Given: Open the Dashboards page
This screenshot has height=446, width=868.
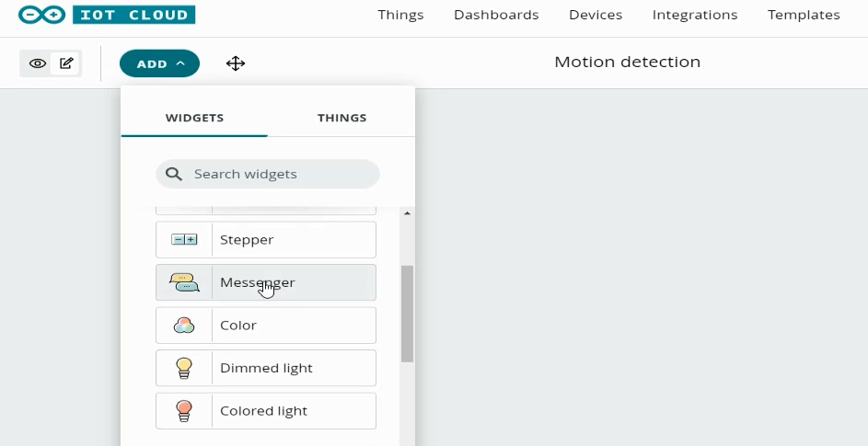Looking at the screenshot, I should click(x=496, y=15).
